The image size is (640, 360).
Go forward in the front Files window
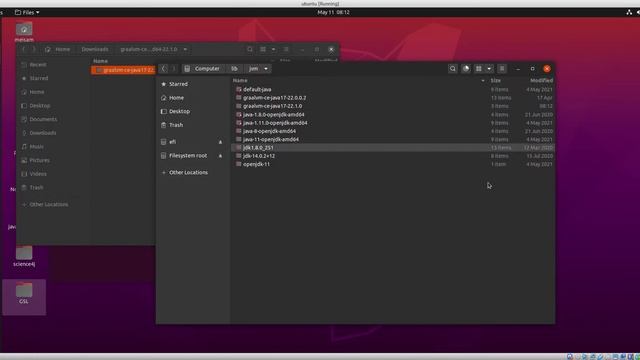(173, 69)
